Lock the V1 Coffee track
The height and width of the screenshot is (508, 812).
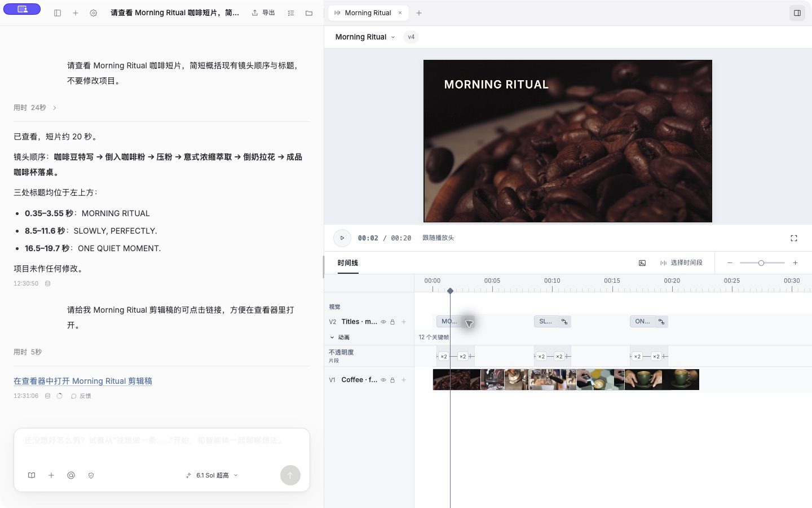tap(392, 380)
